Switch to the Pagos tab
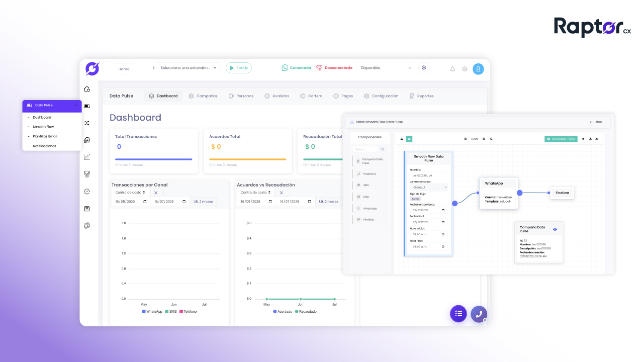Viewport: 644px width, 362px height. pos(343,96)
